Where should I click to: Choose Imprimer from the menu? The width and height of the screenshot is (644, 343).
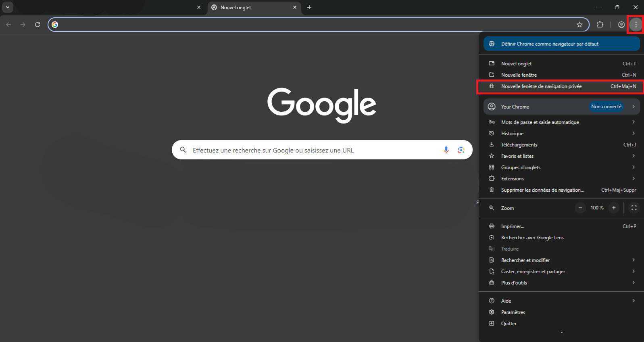(562, 226)
